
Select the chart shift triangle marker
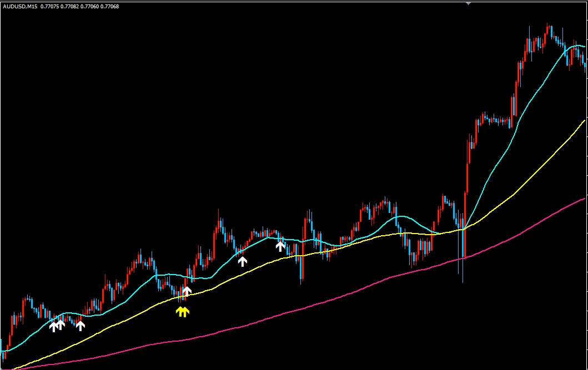tap(468, 3)
